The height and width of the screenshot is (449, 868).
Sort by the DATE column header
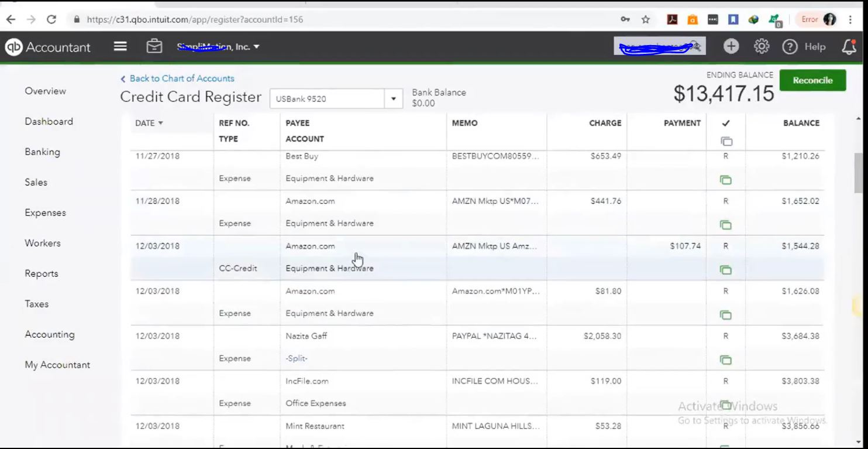[149, 123]
